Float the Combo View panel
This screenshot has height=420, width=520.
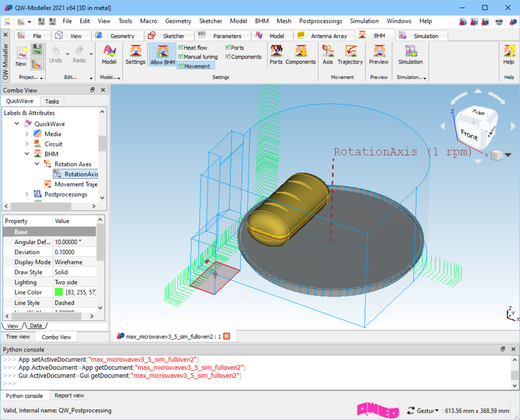click(x=92, y=90)
